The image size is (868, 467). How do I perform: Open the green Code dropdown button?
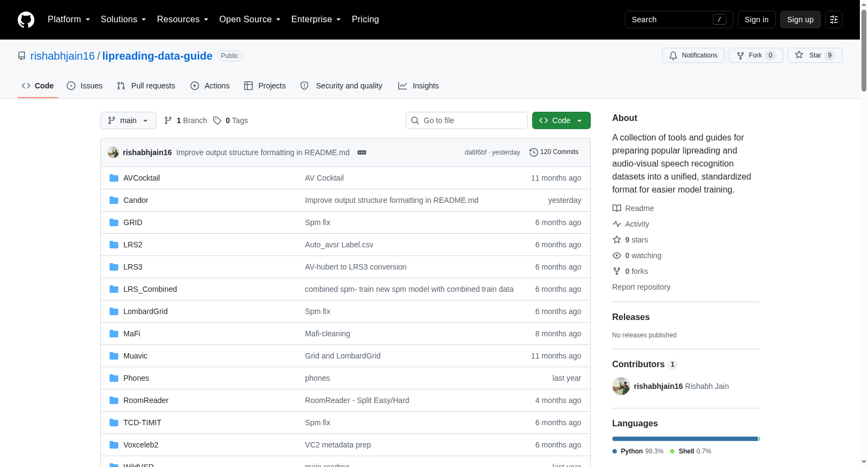561,120
